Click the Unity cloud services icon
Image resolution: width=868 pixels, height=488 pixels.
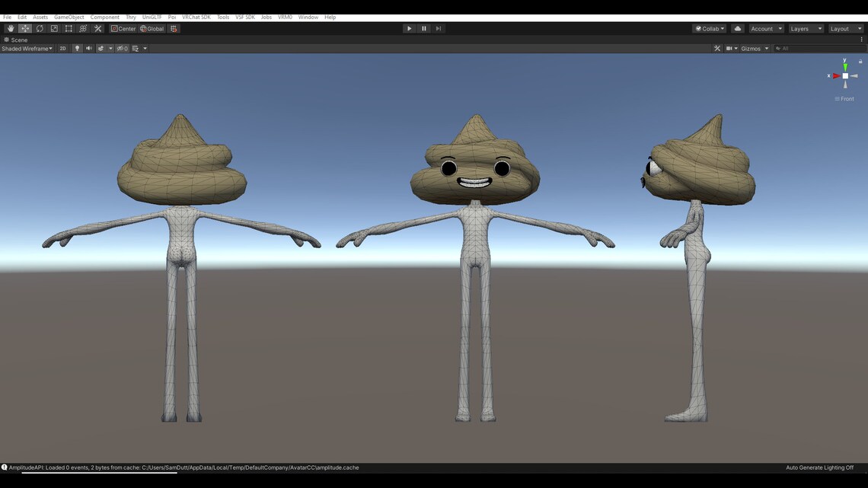[736, 28]
